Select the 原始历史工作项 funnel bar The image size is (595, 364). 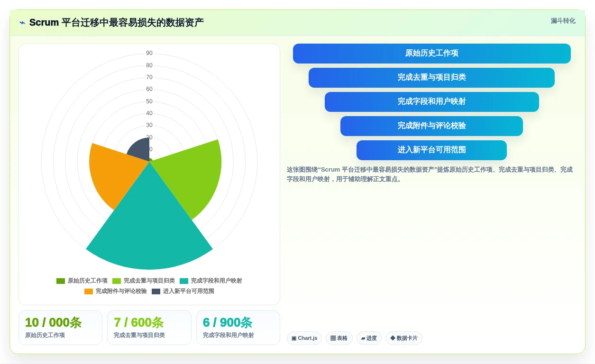[x=432, y=54]
